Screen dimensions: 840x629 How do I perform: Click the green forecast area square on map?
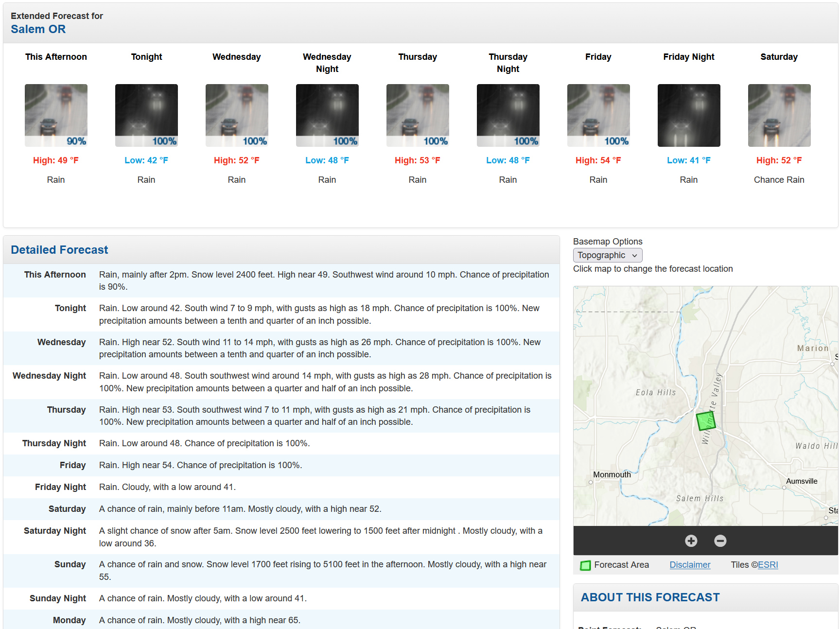(x=705, y=421)
